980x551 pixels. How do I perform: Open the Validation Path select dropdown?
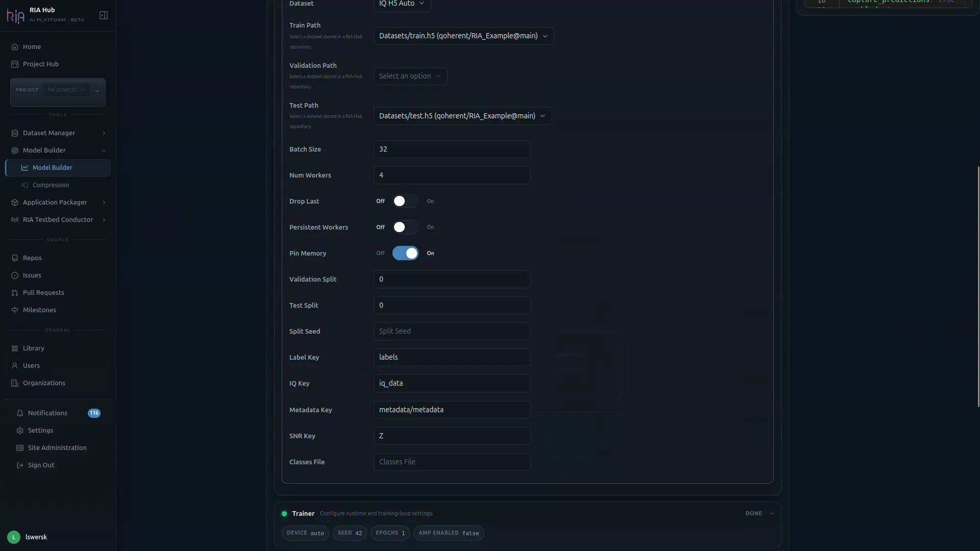[410, 77]
